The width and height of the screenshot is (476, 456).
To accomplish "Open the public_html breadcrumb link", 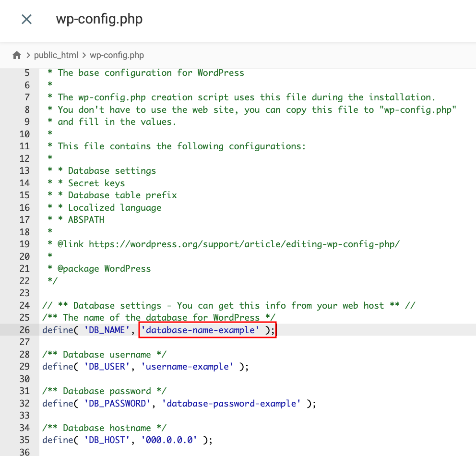I will tap(56, 55).
